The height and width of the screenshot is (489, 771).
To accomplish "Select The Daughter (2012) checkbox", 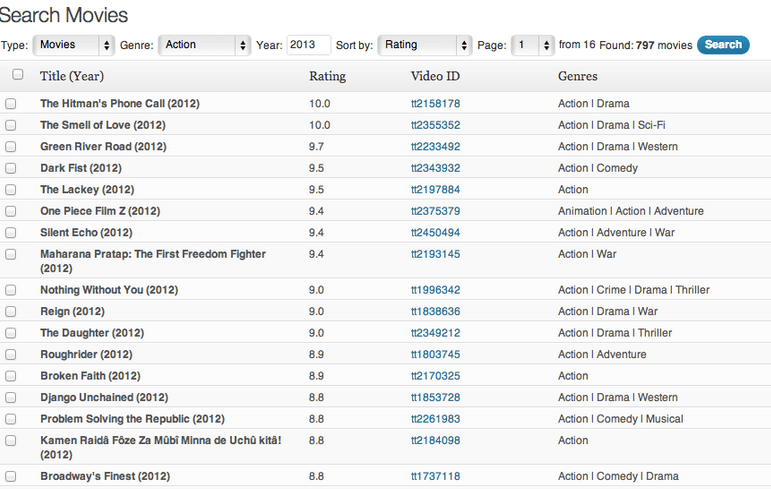I will [x=10, y=333].
